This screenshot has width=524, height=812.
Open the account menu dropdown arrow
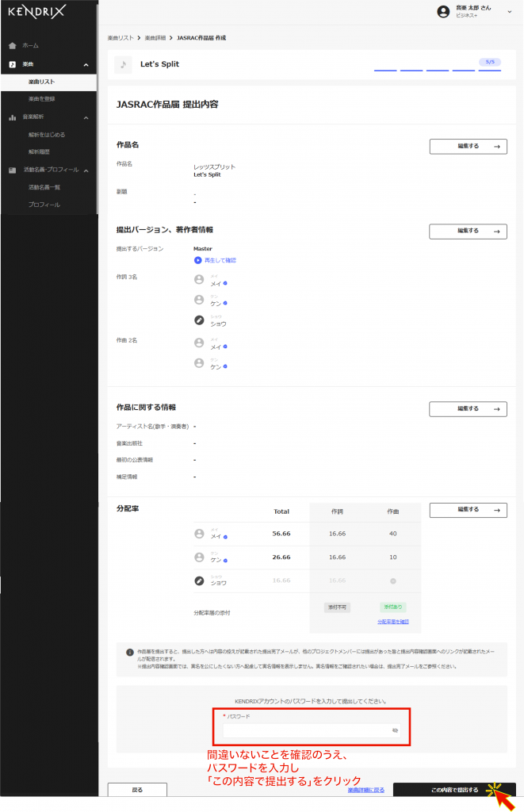[509, 11]
